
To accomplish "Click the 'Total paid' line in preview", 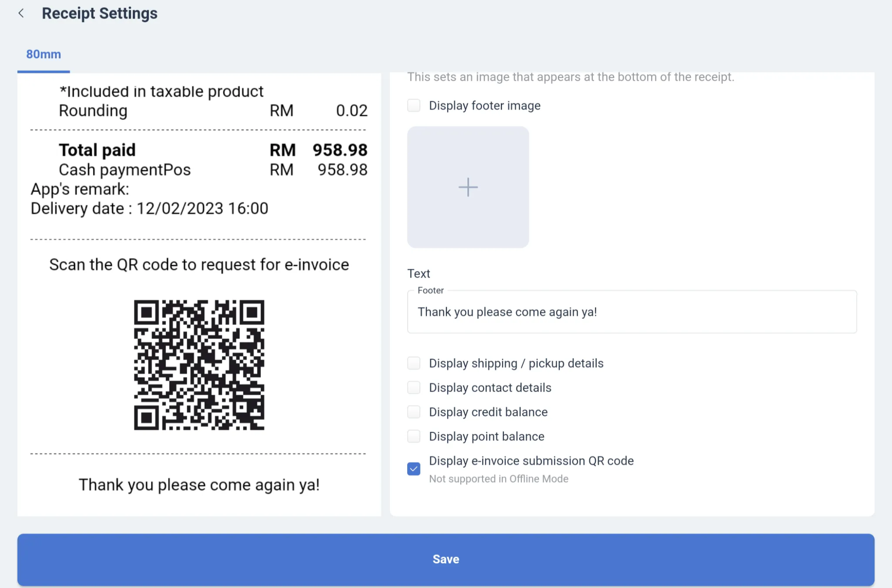I will tap(213, 150).
